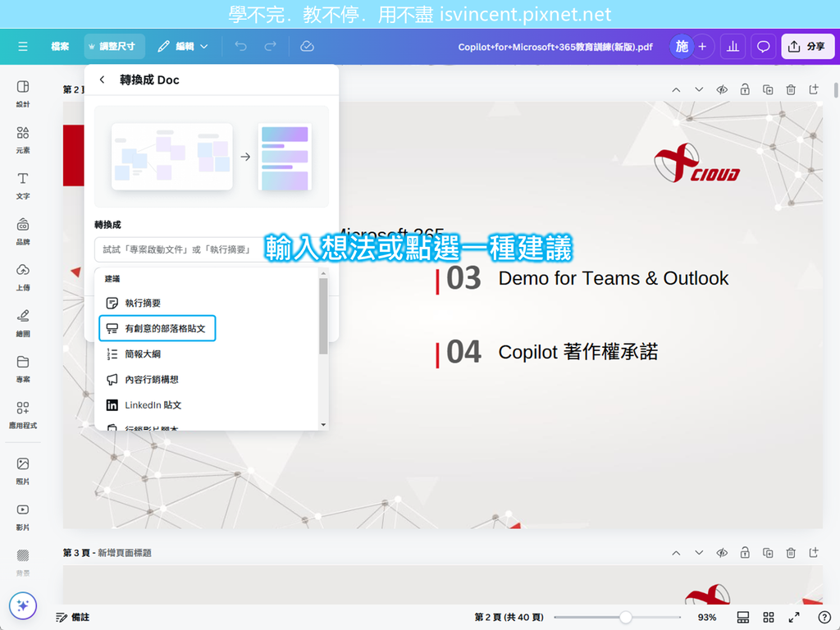The height and width of the screenshot is (630, 840).
Task: Duplicate page 2
Action: click(x=768, y=89)
